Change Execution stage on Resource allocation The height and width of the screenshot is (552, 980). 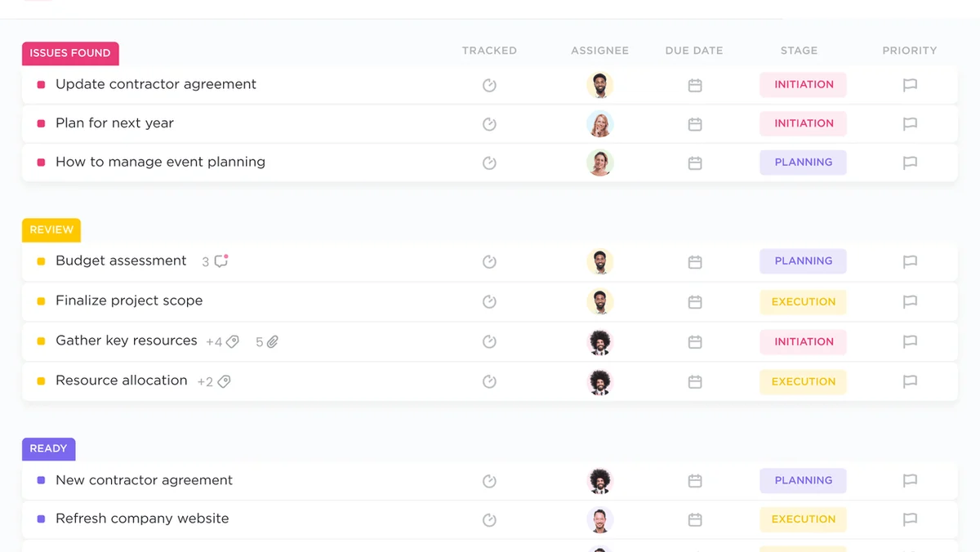click(x=803, y=381)
